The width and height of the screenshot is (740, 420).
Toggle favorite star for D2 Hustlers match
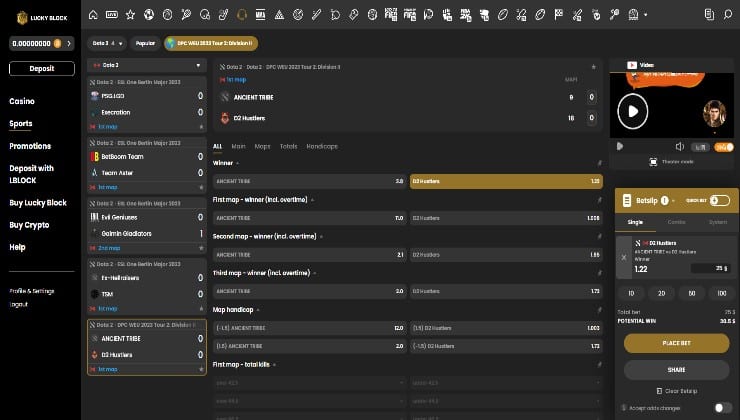point(202,370)
